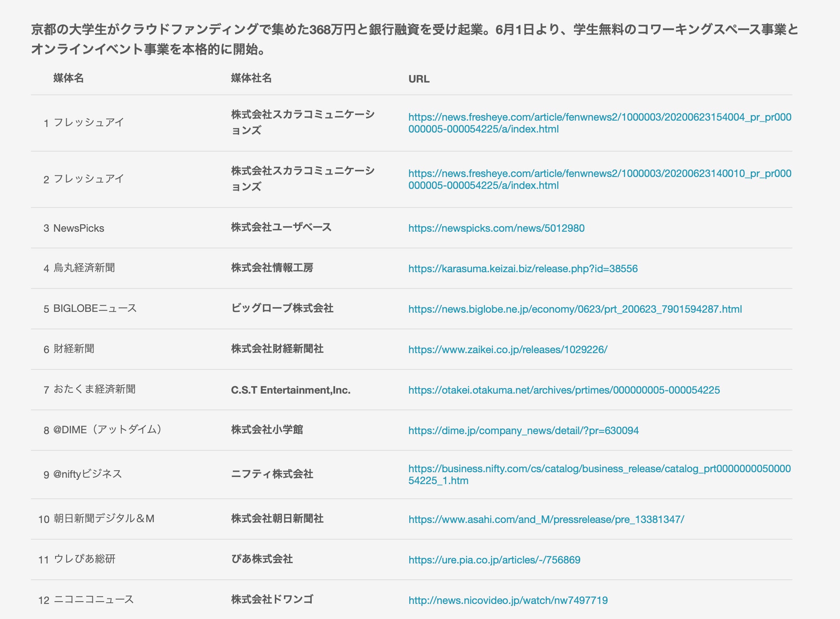Select the NewsPicks media name cell

[x=79, y=228]
